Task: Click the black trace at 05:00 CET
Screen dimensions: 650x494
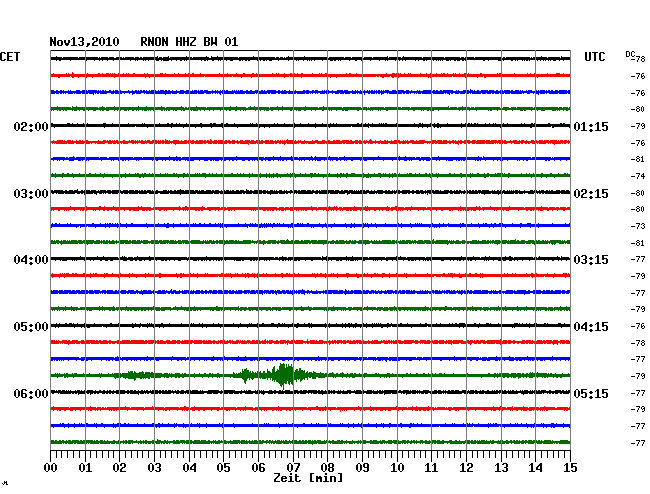Action: click(310, 325)
